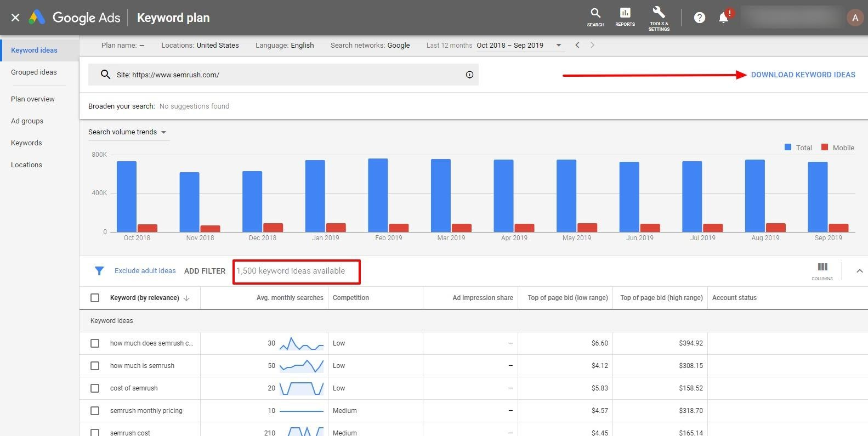Click 'how much is semrush' keyword text

point(142,366)
